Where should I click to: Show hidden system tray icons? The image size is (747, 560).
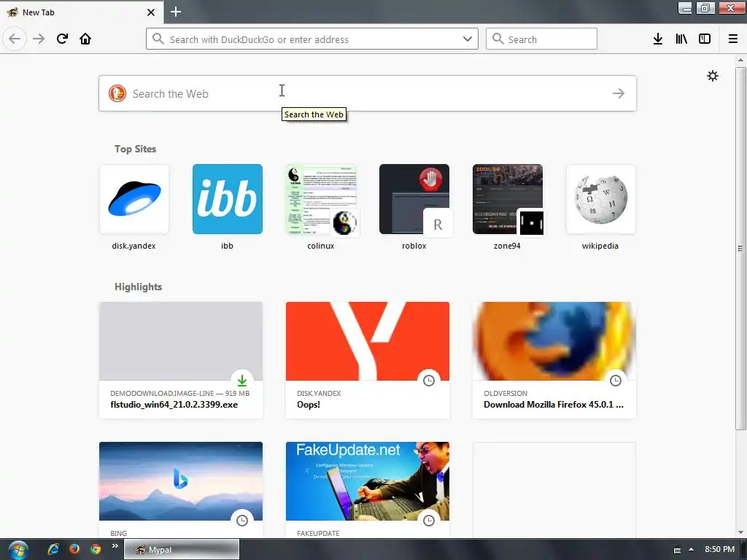tap(691, 550)
